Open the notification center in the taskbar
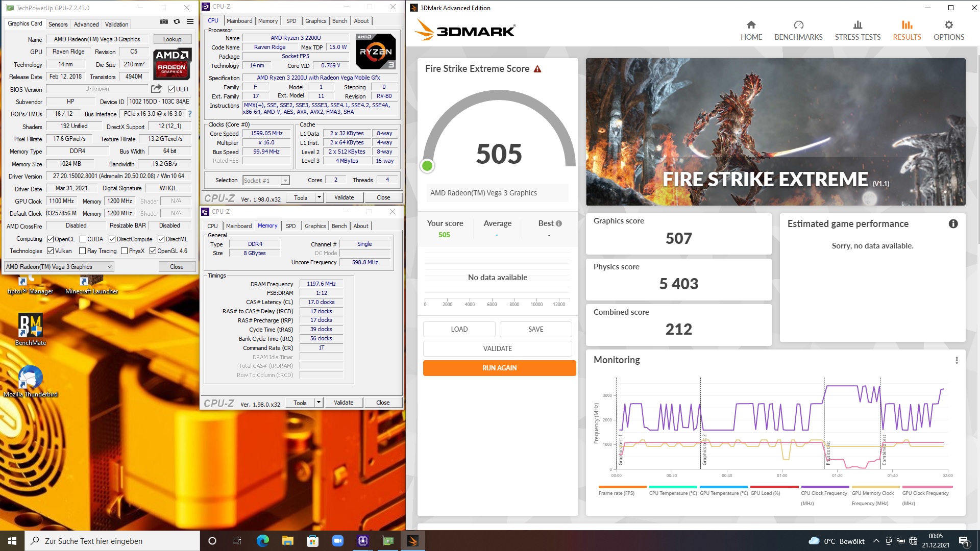 [x=964, y=541]
